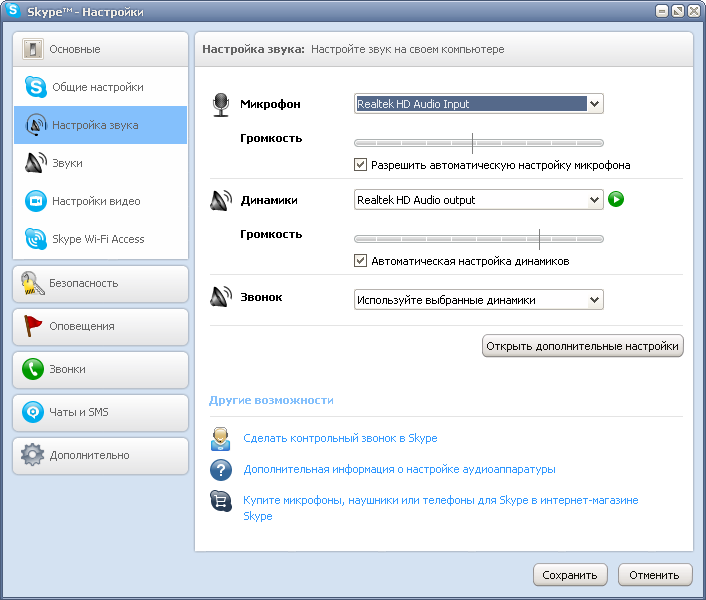Image resolution: width=706 pixels, height=600 pixels.
Task: Click the microphone Громкость slider
Action: [479, 143]
